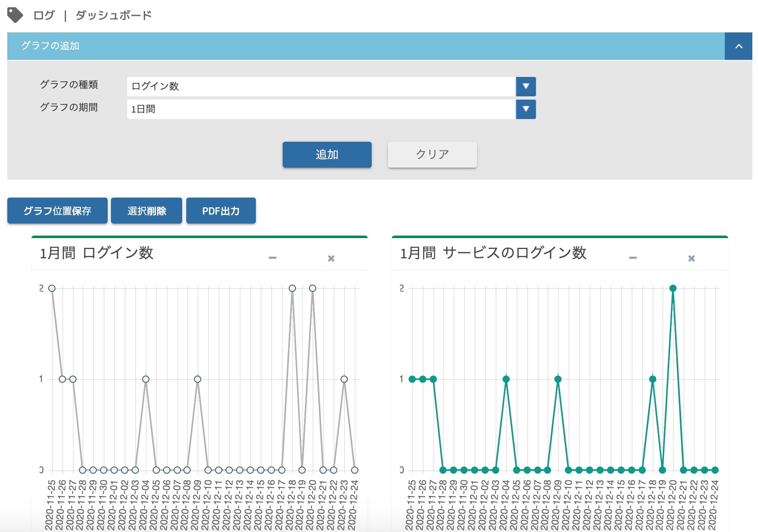The image size is (758, 532).
Task: Click the 1月間 サービスのログイン数 chart title
Action: (493, 253)
